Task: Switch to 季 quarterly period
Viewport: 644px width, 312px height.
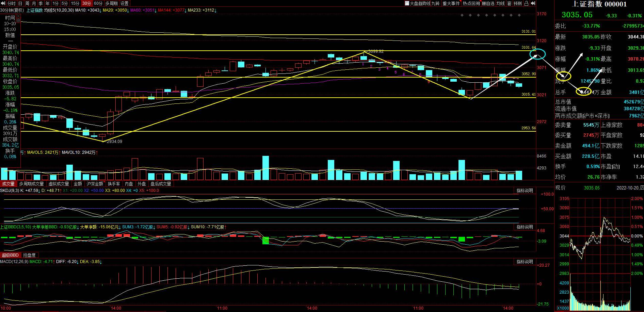Action: [x=41, y=3]
